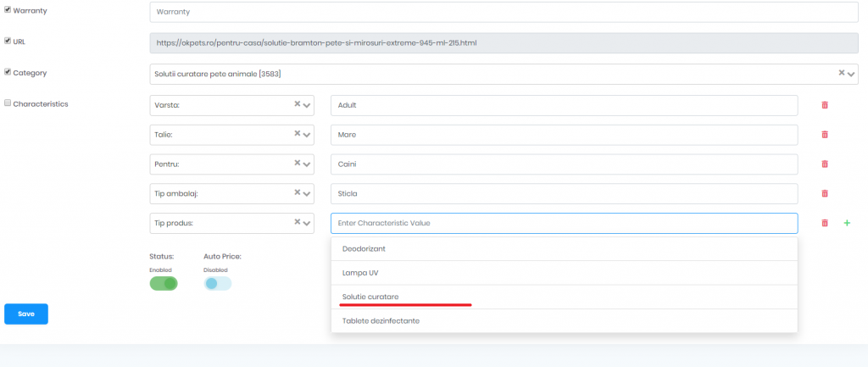Toggle the Status enabled switch

pos(164,283)
